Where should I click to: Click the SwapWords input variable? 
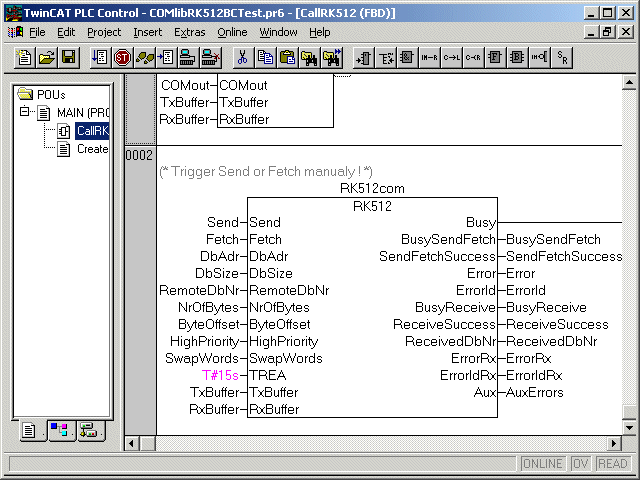coord(202,358)
